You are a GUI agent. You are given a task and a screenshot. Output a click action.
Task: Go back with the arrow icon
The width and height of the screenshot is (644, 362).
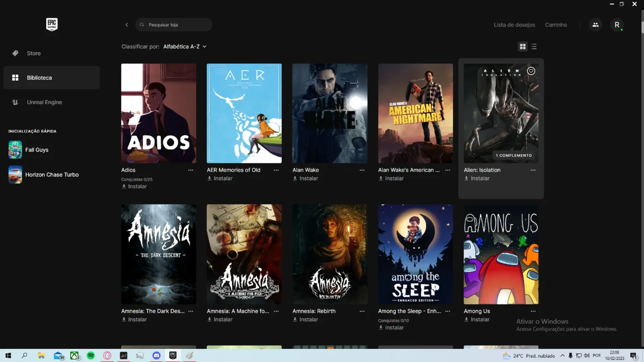pos(127,25)
